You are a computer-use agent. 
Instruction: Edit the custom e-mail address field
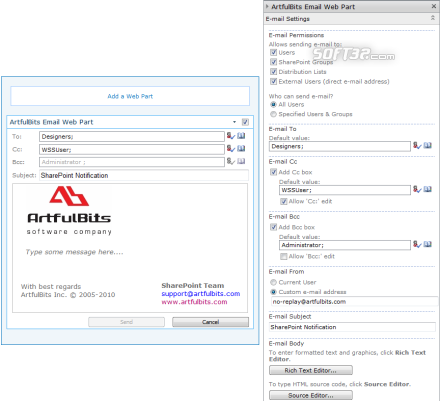[354, 302]
